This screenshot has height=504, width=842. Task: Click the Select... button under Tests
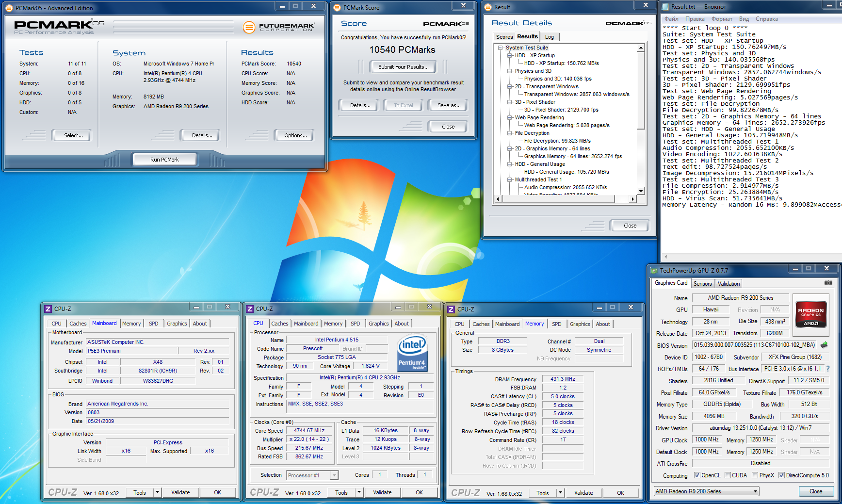(73, 135)
